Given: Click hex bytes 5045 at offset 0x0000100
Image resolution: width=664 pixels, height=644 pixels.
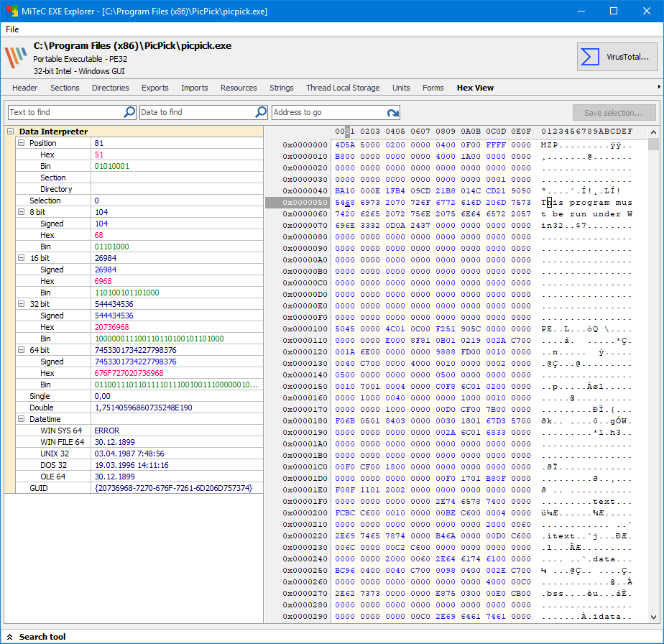Looking at the screenshot, I should tap(345, 328).
